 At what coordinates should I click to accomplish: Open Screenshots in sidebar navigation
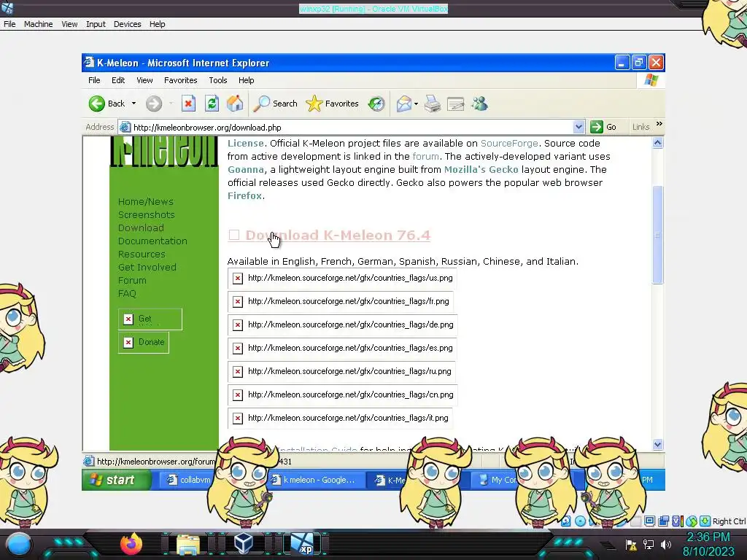[146, 215]
